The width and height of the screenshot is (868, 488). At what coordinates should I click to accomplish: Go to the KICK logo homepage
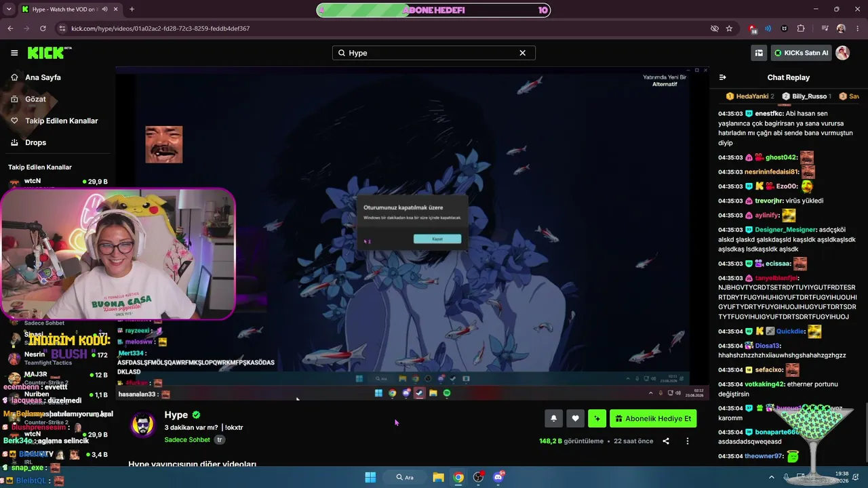[50, 53]
